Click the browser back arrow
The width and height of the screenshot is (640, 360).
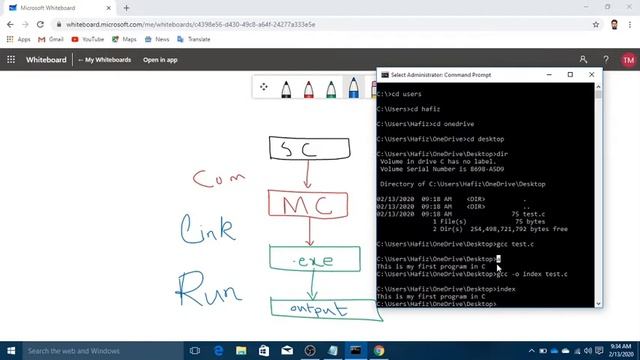click(10, 24)
